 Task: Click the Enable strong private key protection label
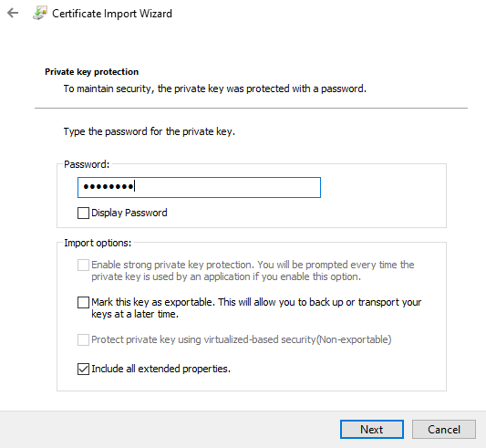[253, 271]
